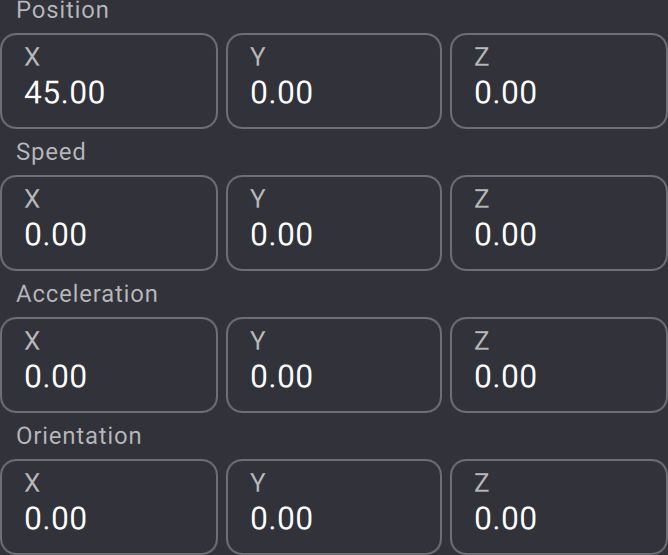Image resolution: width=668 pixels, height=555 pixels.
Task: Click the Z axis label in Orientation
Action: 482,483
